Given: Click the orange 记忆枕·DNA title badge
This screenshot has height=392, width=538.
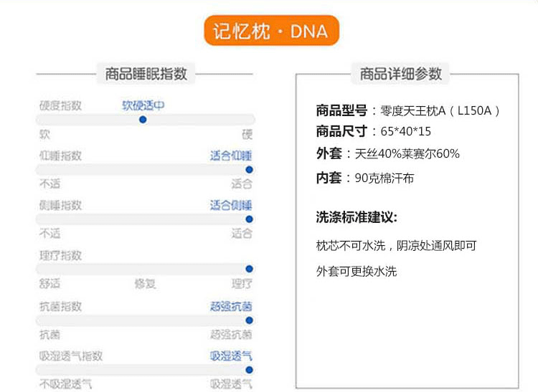Looking at the screenshot, I should (x=270, y=31).
